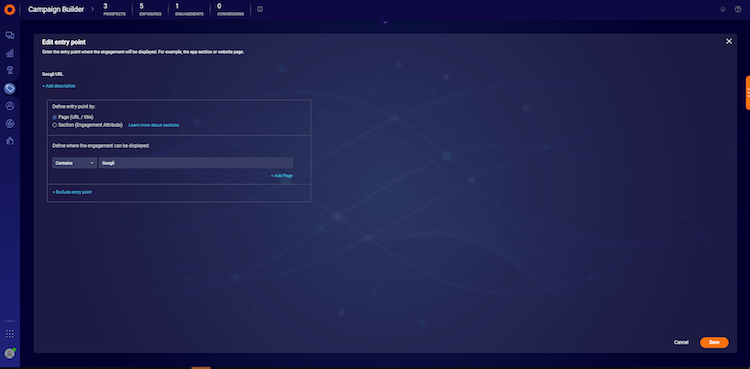
Task: Click the Prospects count in the top bar
Action: pyautogui.click(x=114, y=9)
